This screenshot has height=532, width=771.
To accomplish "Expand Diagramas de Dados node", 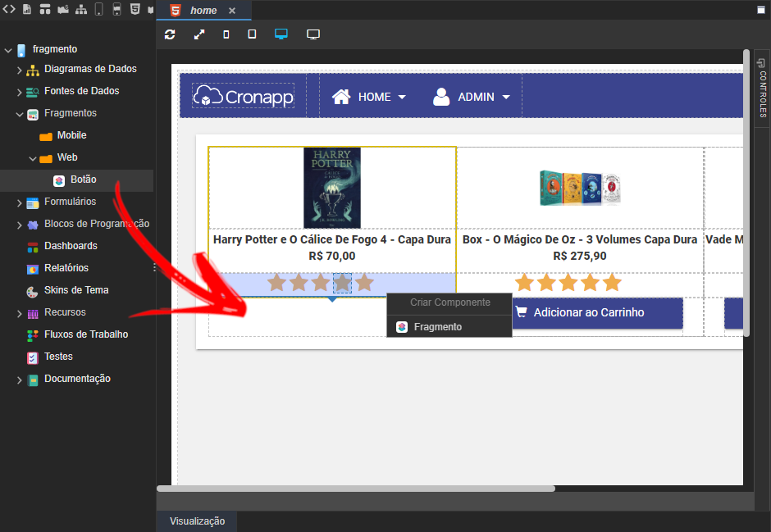I will coord(19,70).
